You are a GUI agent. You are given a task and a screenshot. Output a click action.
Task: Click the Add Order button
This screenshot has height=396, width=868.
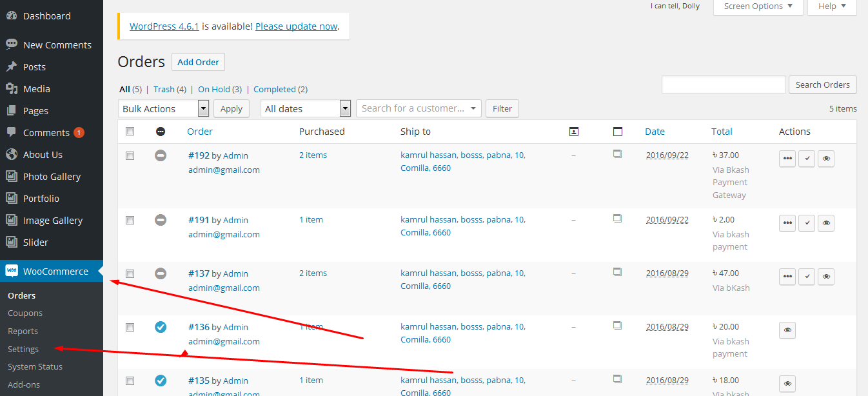coord(198,62)
